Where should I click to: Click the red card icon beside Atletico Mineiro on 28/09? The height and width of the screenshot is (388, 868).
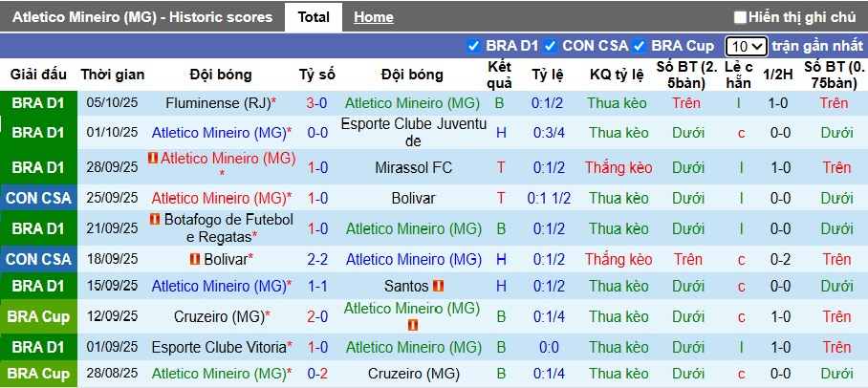click(153, 159)
